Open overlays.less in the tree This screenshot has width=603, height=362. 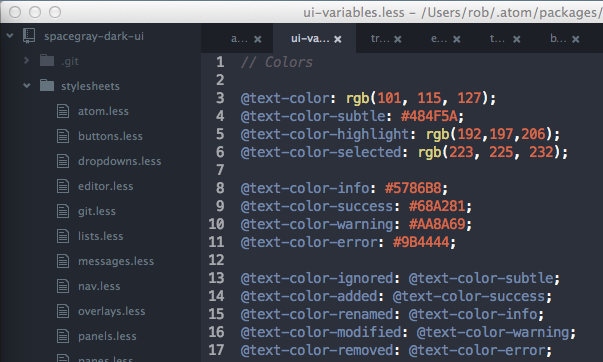112,311
